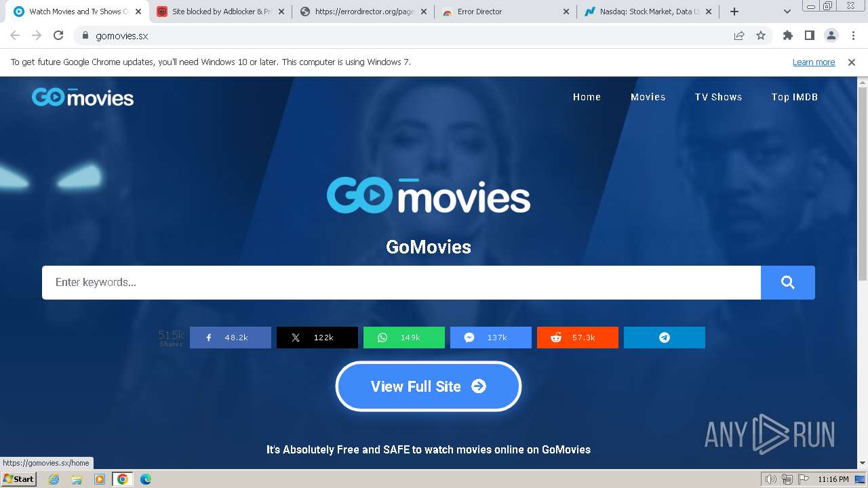Image resolution: width=868 pixels, height=488 pixels.
Task: Close the Error Director tab
Action: pos(566,12)
